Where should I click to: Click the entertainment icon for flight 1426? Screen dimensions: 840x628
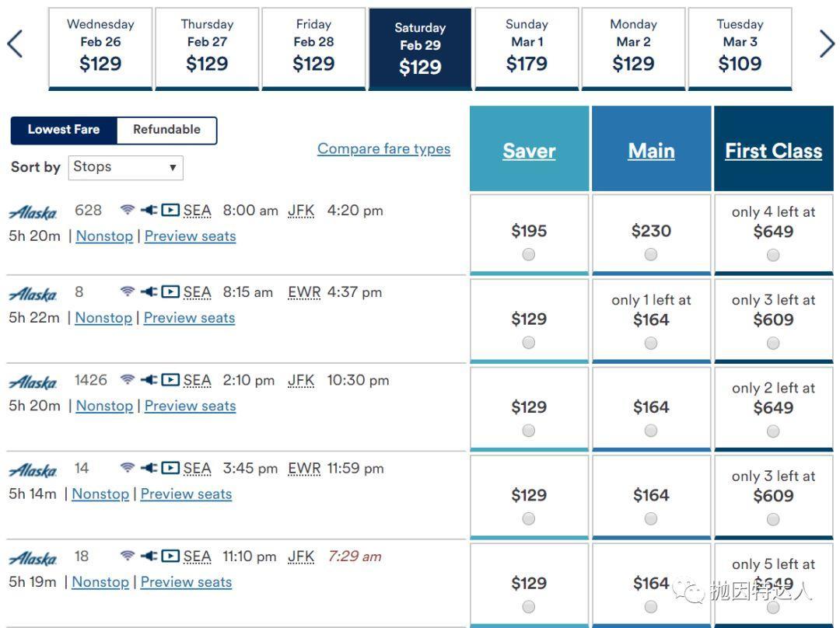click(x=170, y=380)
